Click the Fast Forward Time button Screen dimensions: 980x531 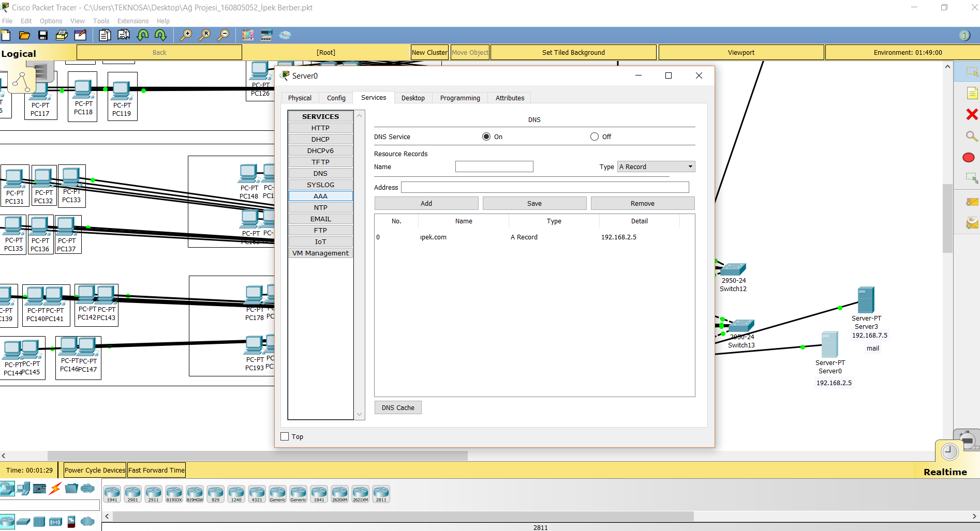[x=156, y=470]
